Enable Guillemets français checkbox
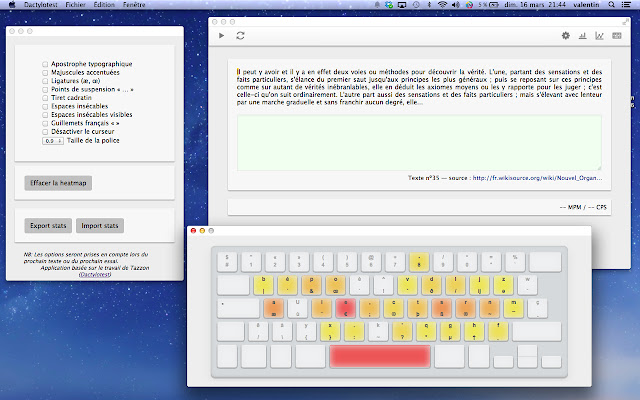 tap(45, 123)
